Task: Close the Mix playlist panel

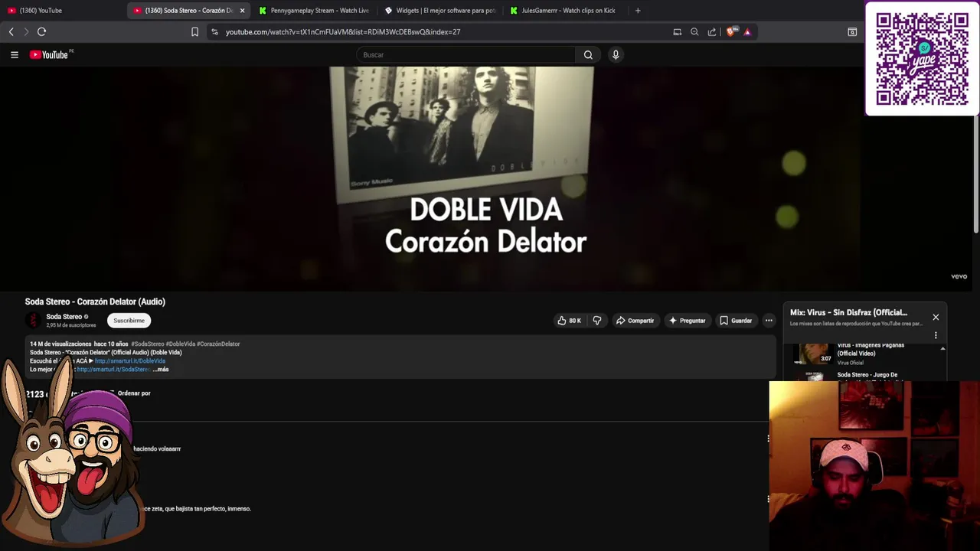Action: tap(936, 317)
